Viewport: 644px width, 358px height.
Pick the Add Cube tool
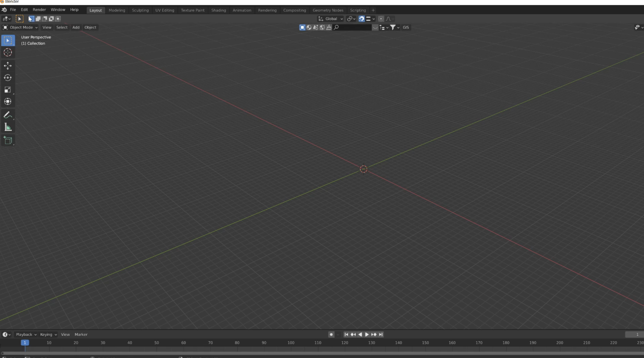click(8, 140)
